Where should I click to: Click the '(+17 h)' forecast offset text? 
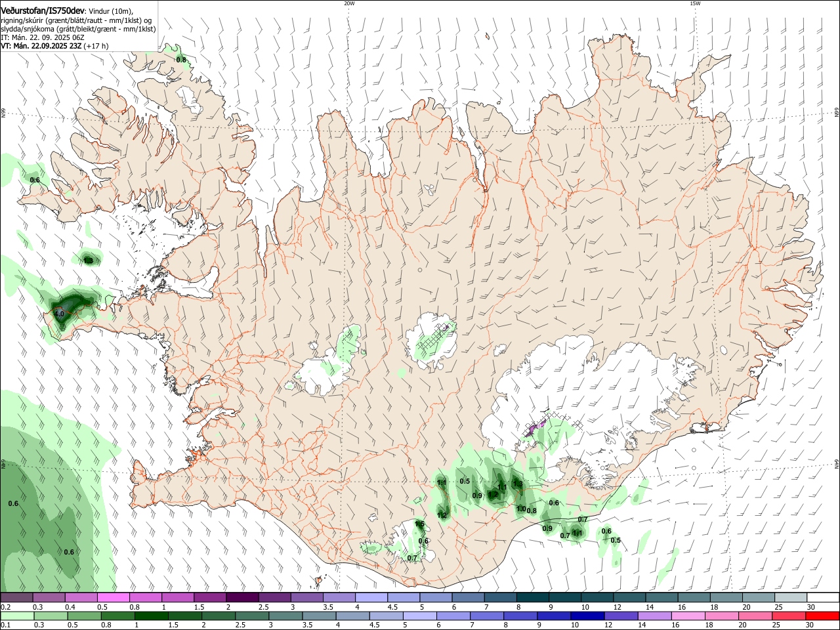pyautogui.click(x=96, y=46)
